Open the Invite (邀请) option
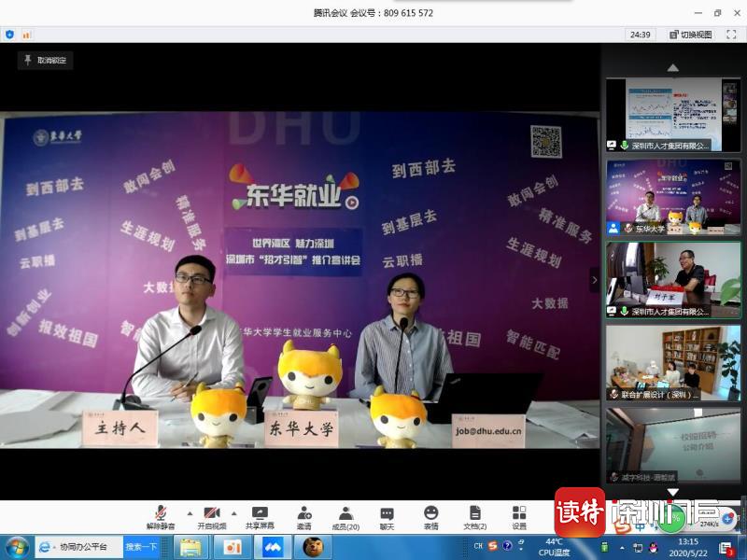 pos(304,518)
